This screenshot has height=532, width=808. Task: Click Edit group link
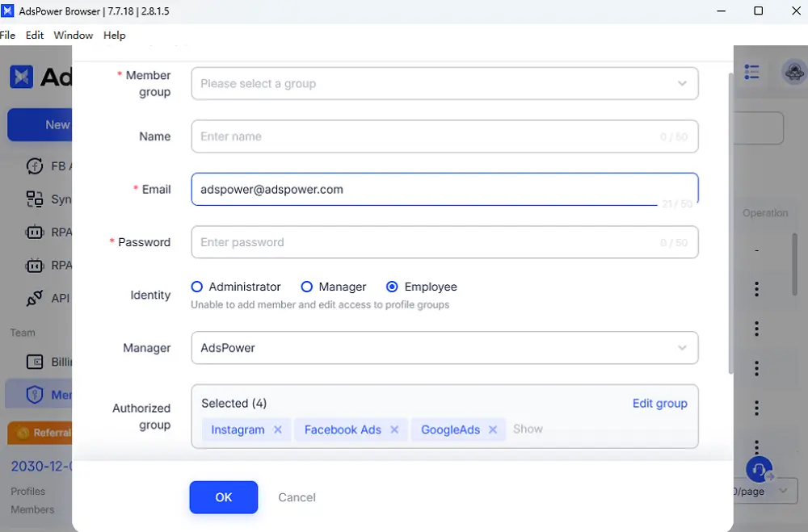tap(659, 404)
